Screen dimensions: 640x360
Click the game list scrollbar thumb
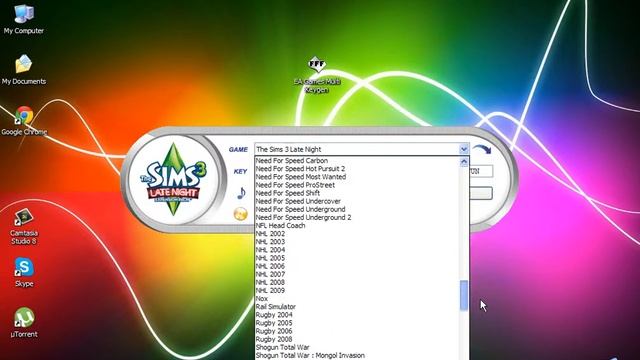[x=464, y=295]
